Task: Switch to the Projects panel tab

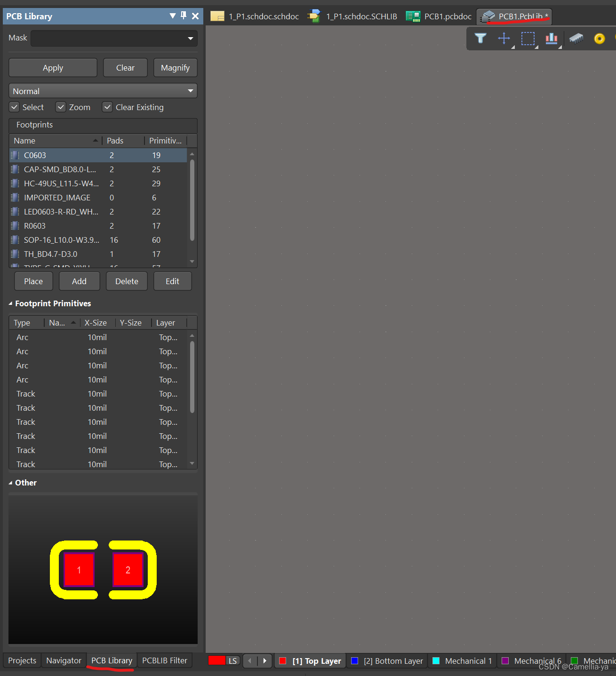Action: pyautogui.click(x=22, y=660)
